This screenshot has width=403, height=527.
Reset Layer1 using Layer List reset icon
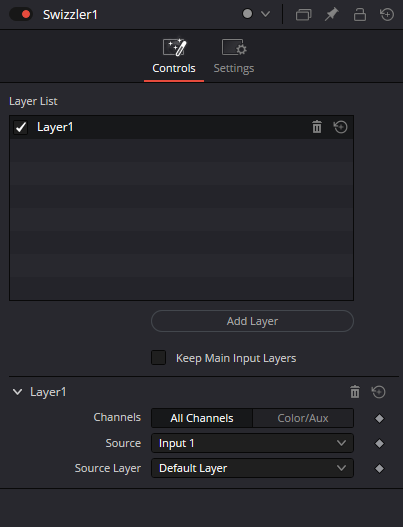[340, 127]
